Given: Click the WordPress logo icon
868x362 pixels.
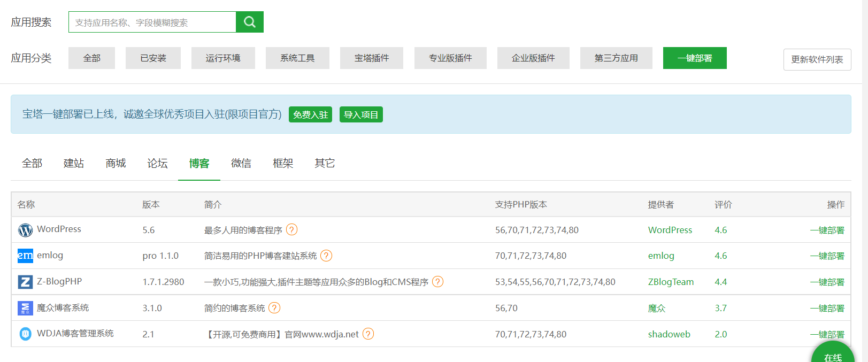Looking at the screenshot, I should coord(25,230).
